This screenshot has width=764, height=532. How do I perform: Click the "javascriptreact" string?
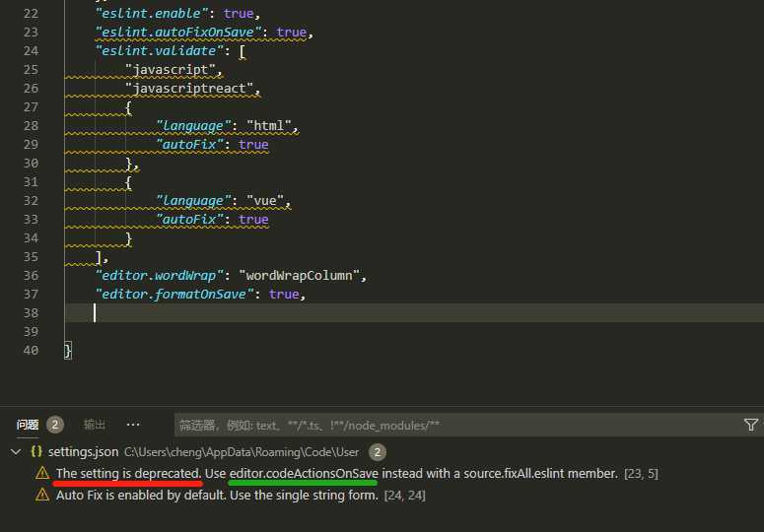[189, 88]
